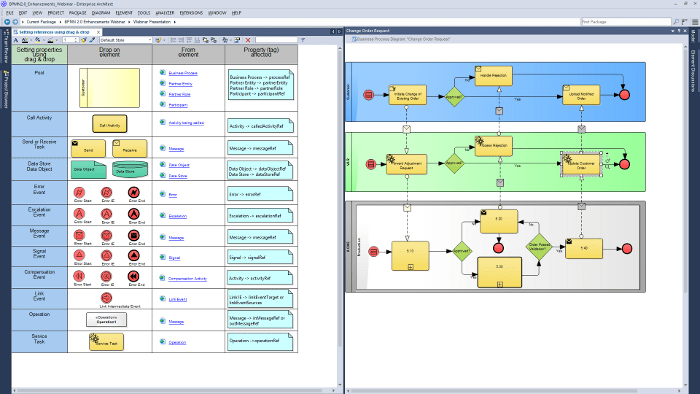Select the 'Approved?' gateway in blue lane
The height and width of the screenshot is (394, 700).
(x=454, y=96)
